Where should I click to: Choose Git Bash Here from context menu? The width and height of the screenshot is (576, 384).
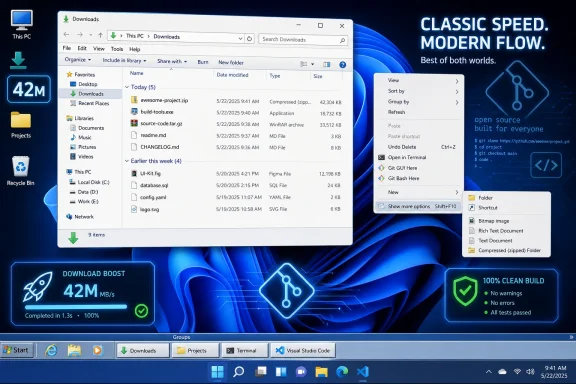(418, 178)
